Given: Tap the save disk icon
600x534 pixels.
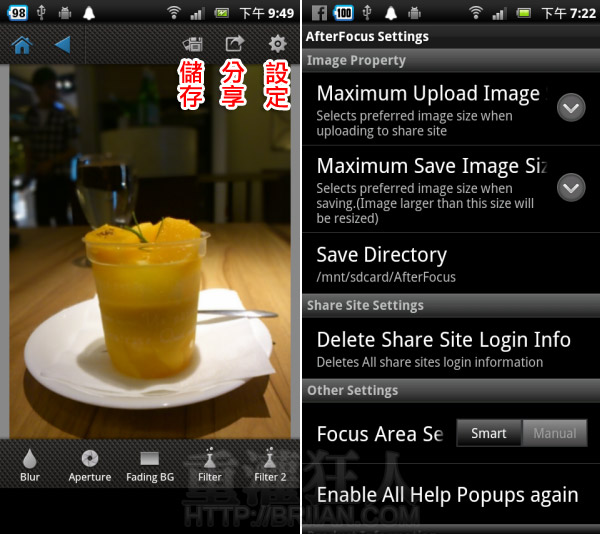Looking at the screenshot, I should pyautogui.click(x=193, y=45).
